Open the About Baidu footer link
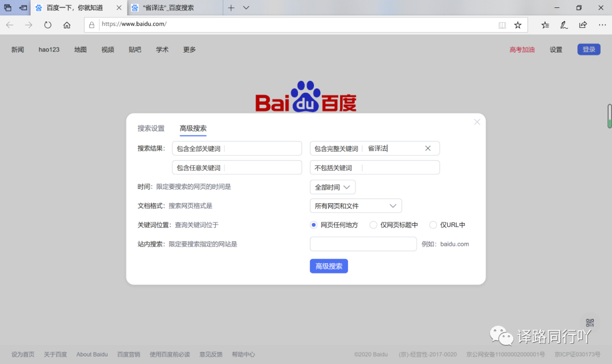This screenshot has width=612, height=364. 92,354
